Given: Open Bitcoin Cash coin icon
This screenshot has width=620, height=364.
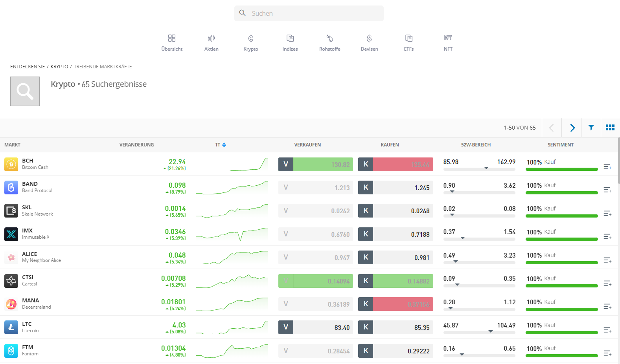Looking at the screenshot, I should (x=11, y=164).
